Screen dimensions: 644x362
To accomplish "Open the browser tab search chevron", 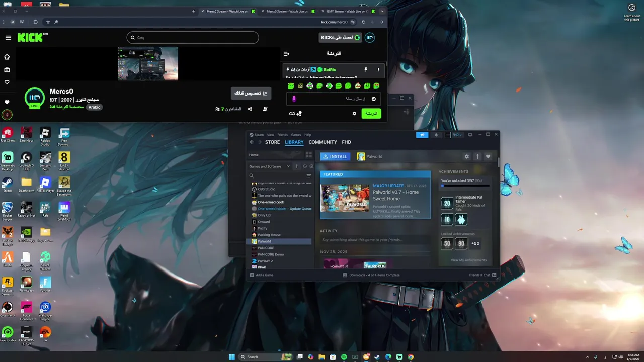I will (x=382, y=11).
